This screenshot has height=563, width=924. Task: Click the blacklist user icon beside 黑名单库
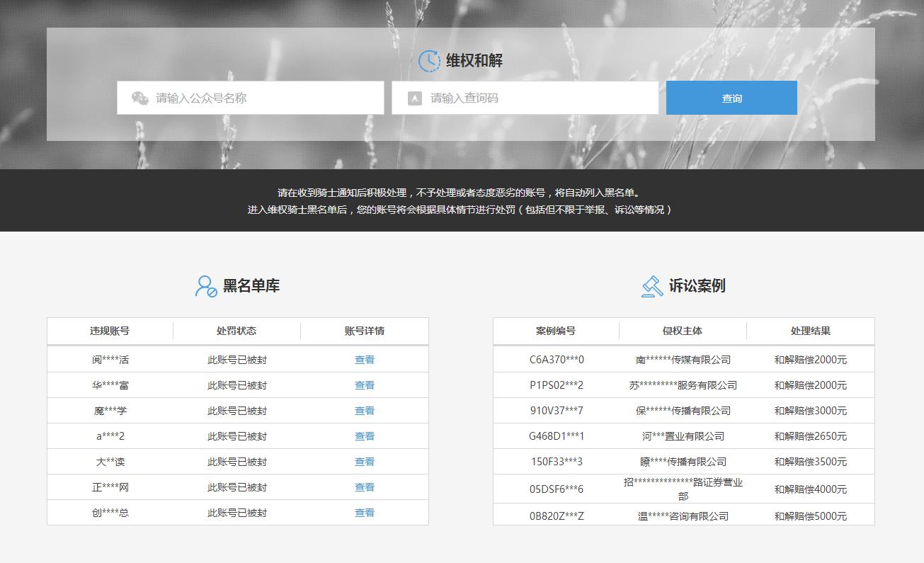pos(206,286)
